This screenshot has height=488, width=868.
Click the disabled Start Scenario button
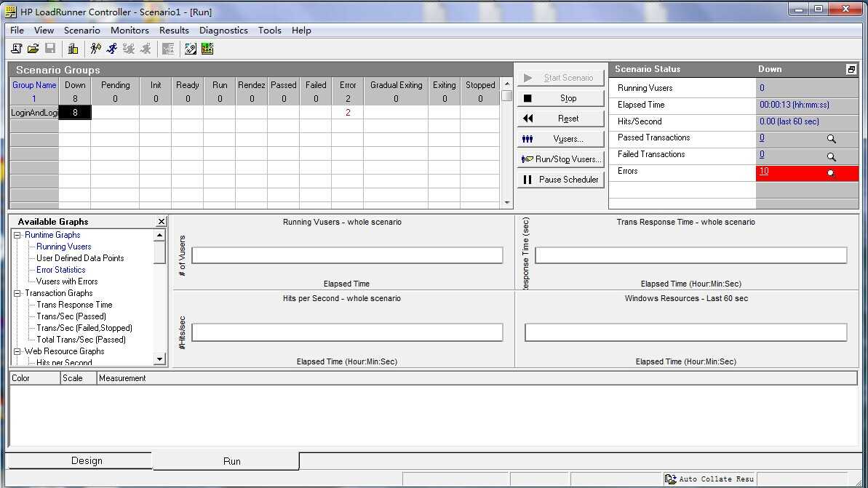561,78
